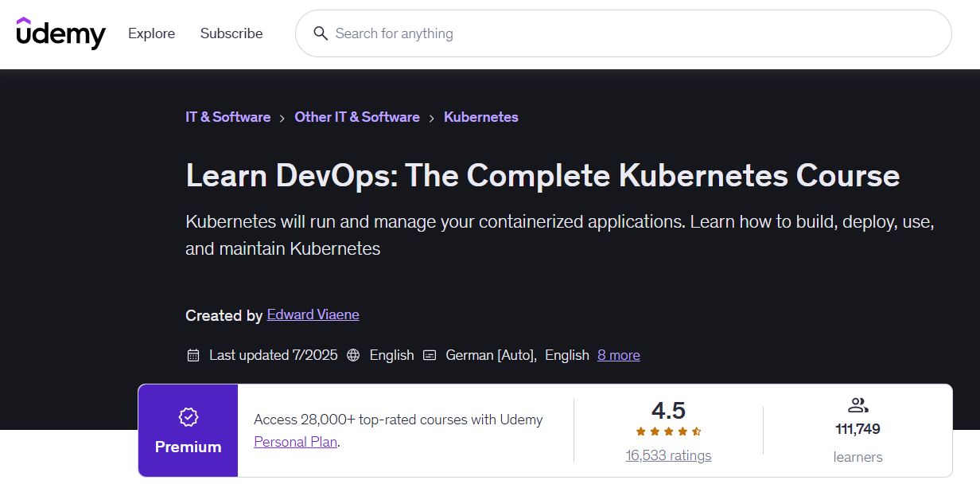Screen dimensions: 980x492
Task: Click the breadcrumb chevron before Kubernetes
Action: coord(432,118)
